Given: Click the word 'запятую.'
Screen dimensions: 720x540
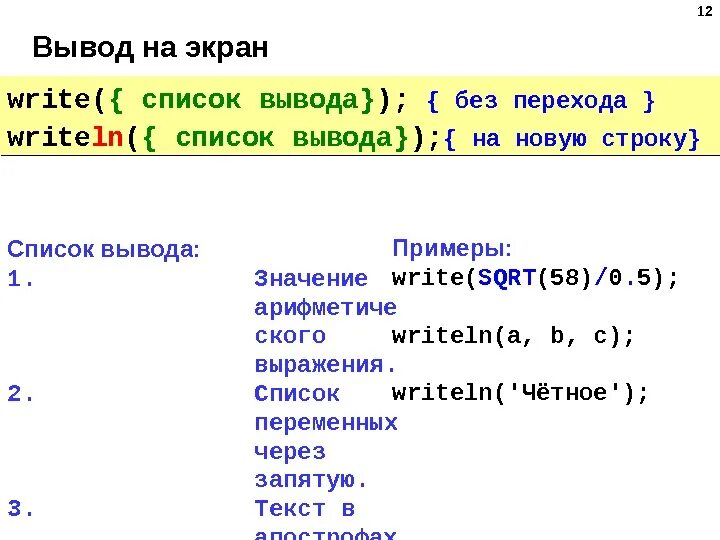Looking at the screenshot, I should [310, 480].
